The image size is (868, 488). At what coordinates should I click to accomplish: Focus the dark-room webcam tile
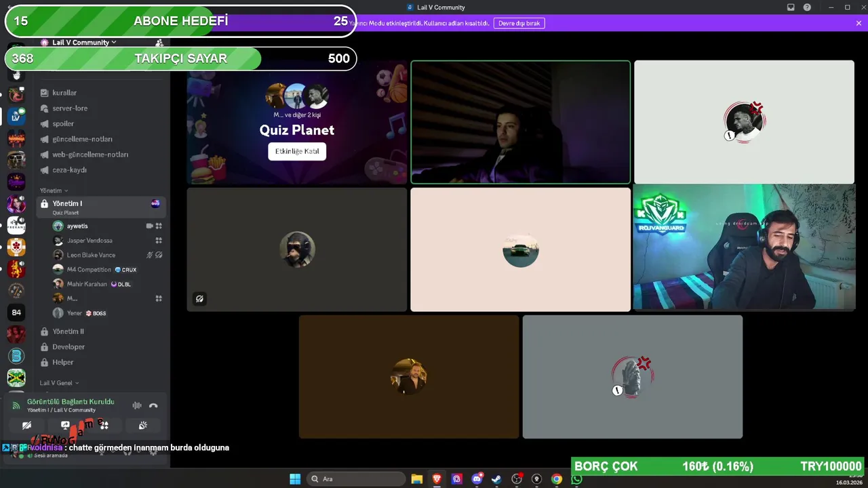[x=521, y=122]
